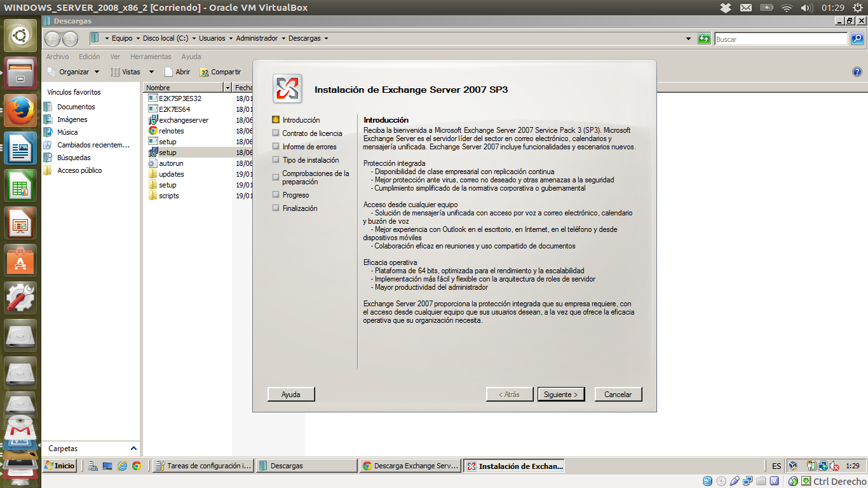Launch Internet Explorer from quick launch
The width and height of the screenshot is (868, 488).
(121, 466)
